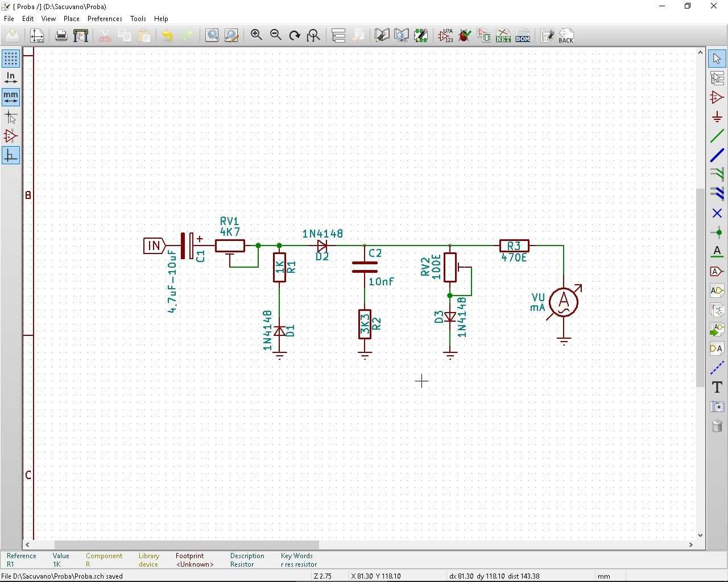Select the Place component tool
Image resolution: width=728 pixels, height=582 pixels.
[x=717, y=97]
